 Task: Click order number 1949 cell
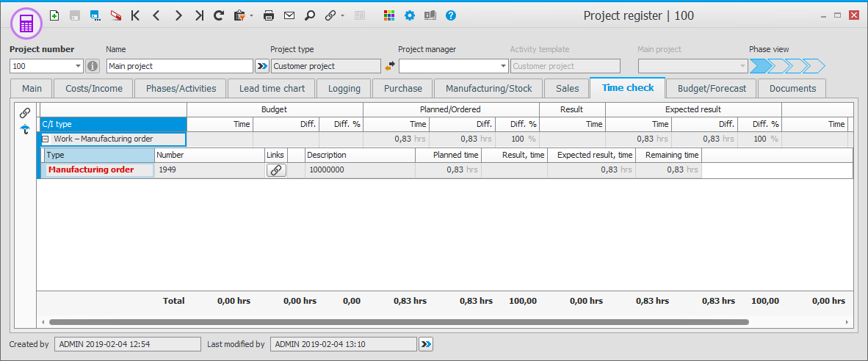click(x=210, y=170)
